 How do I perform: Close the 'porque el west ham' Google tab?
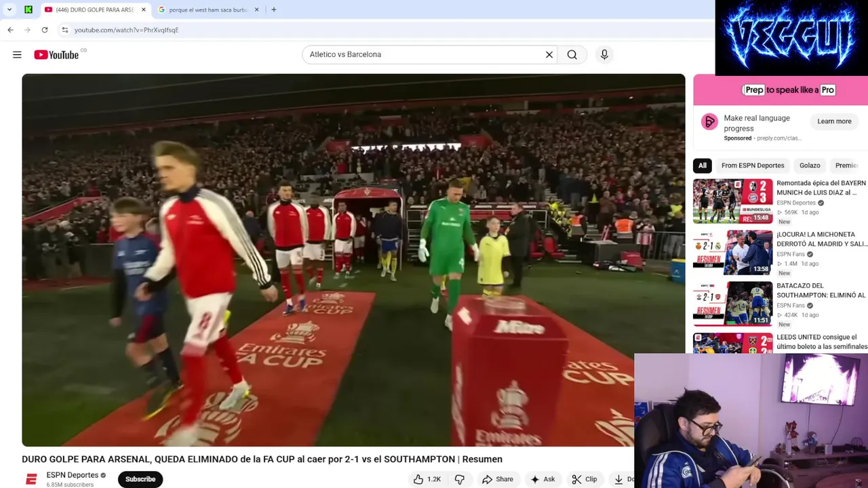[x=257, y=9]
